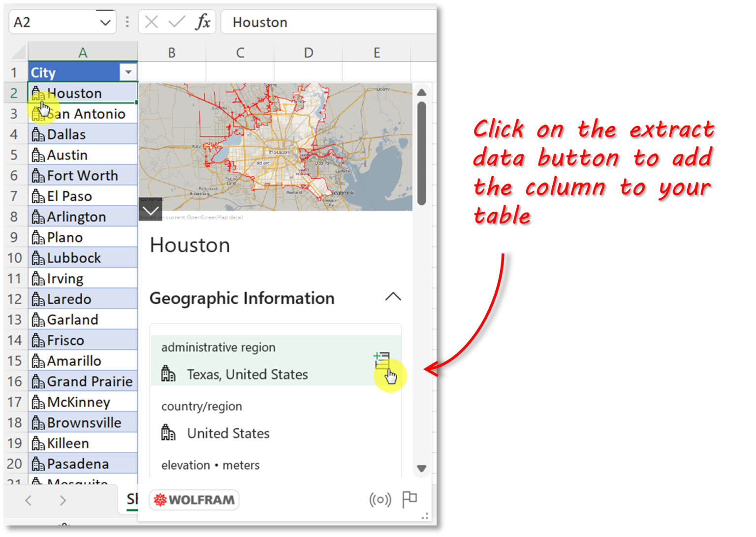Click the next sheet navigation arrow

click(x=63, y=500)
